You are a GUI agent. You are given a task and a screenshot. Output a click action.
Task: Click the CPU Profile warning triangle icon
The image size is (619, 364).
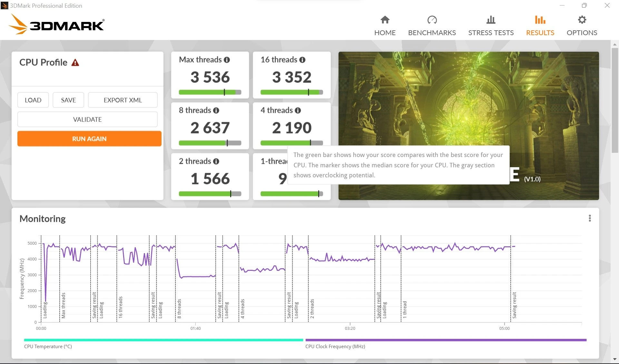click(75, 63)
